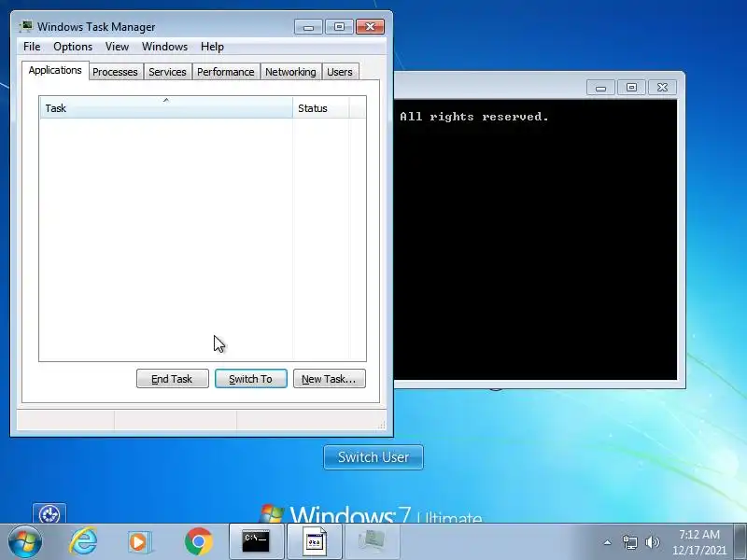
Task: Switch to the Performance tab
Action: pyautogui.click(x=226, y=72)
